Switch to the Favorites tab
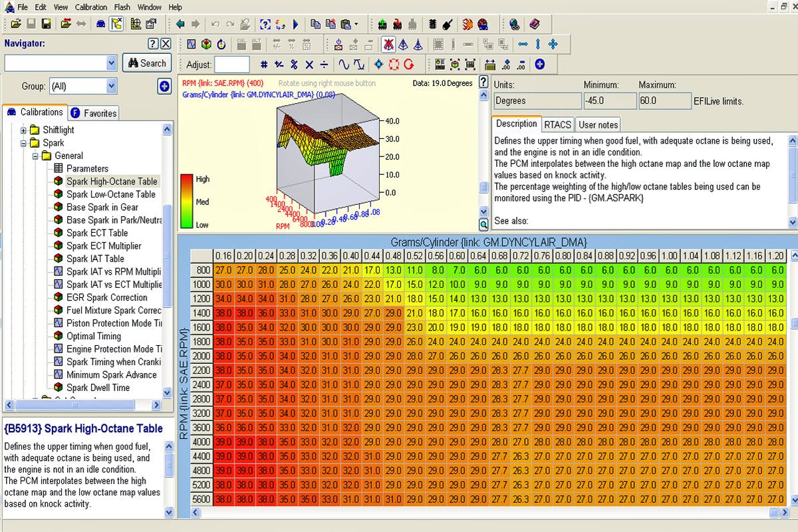Image resolution: width=798 pixels, height=532 pixels. [x=93, y=113]
